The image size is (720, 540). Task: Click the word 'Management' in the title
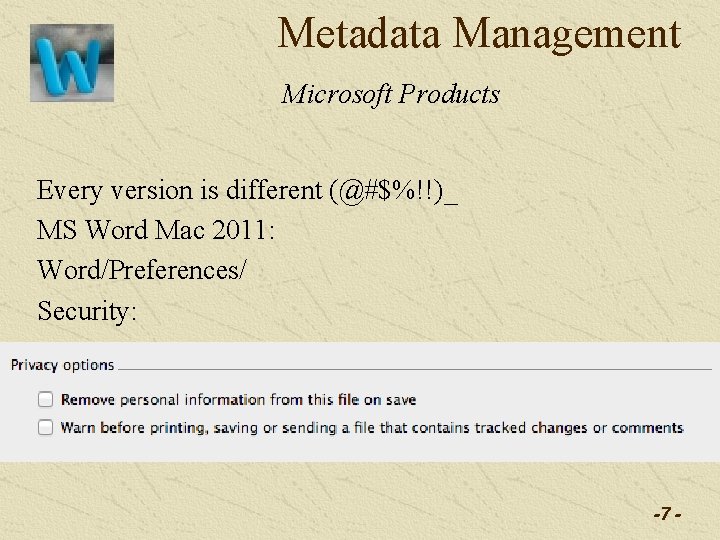pyautogui.click(x=566, y=33)
